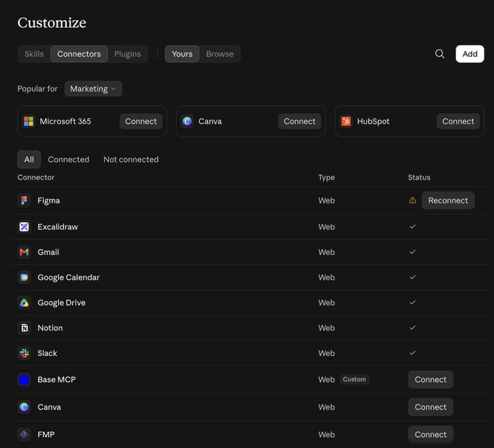Click the Status column header

click(x=419, y=177)
